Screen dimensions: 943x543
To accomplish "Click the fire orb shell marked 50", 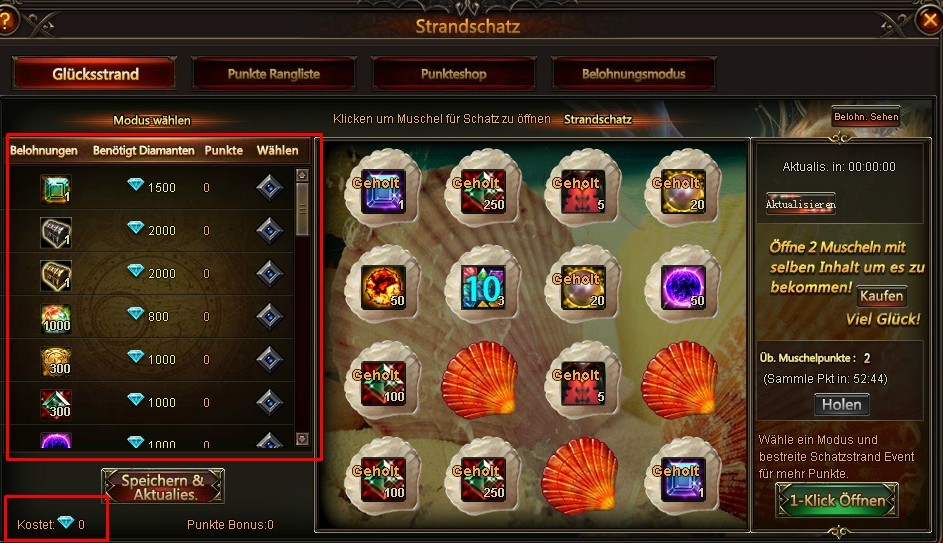I will [x=382, y=286].
